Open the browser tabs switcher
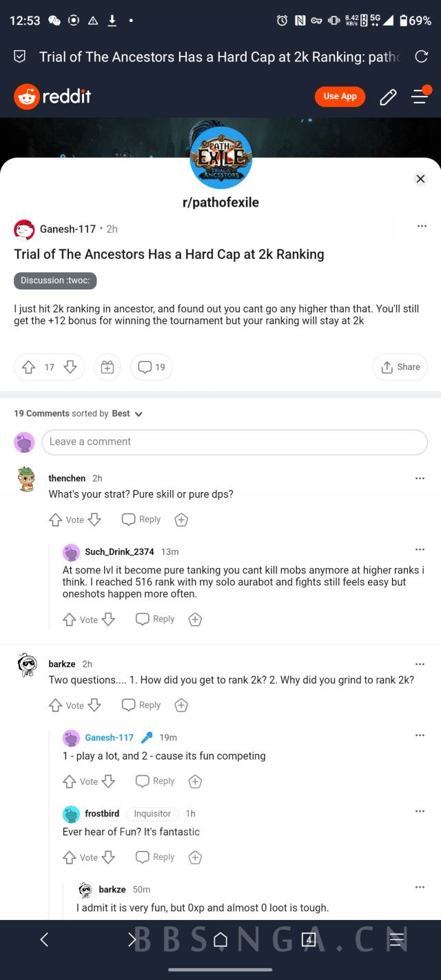441x980 pixels. coord(309,940)
